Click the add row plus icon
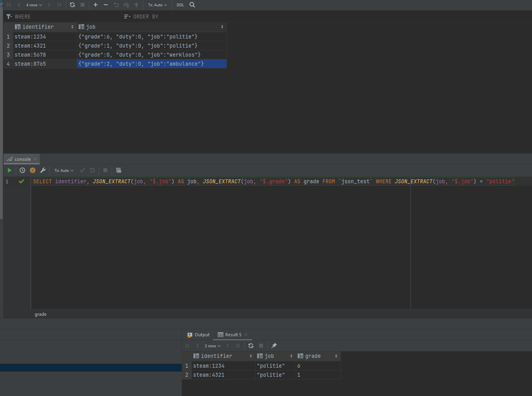The width and height of the screenshot is (532, 396). (96, 5)
